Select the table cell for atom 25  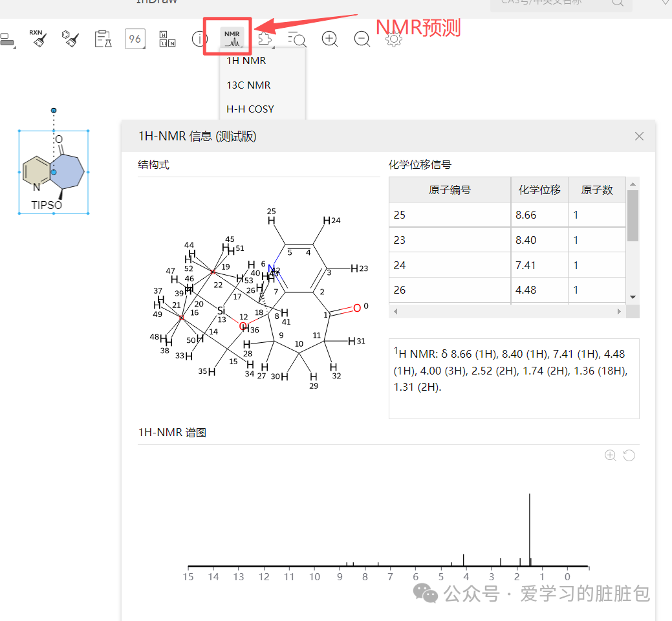tap(450, 215)
